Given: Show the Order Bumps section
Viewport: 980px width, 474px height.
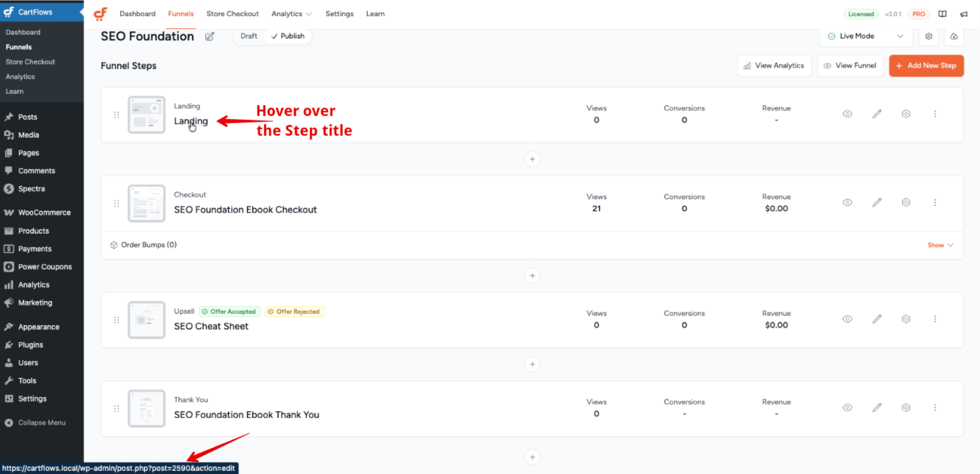Looking at the screenshot, I should click(x=940, y=245).
